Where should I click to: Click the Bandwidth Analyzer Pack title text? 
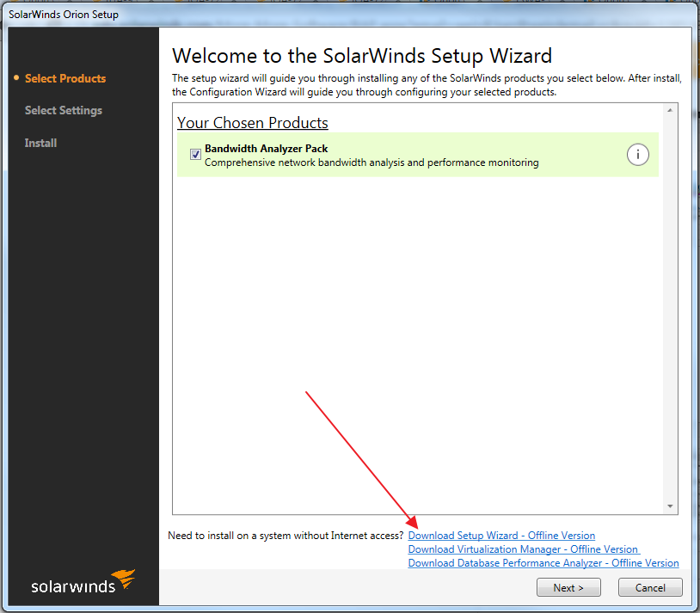click(x=266, y=148)
